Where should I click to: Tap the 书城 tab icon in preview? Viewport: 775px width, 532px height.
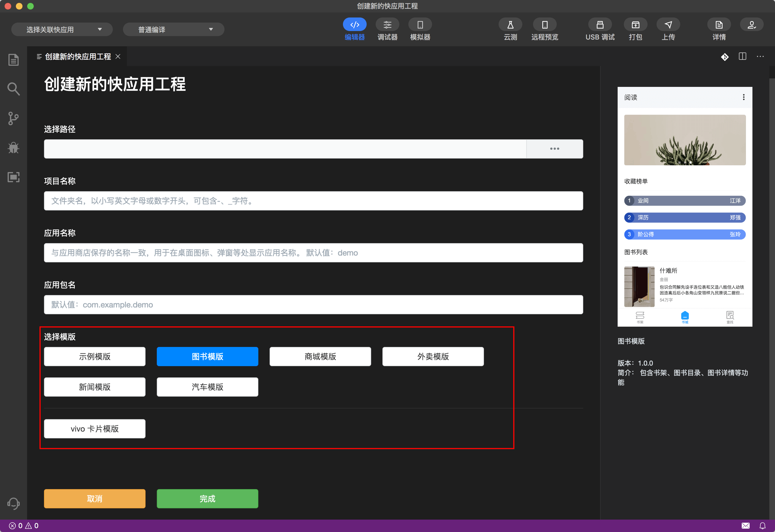(685, 317)
